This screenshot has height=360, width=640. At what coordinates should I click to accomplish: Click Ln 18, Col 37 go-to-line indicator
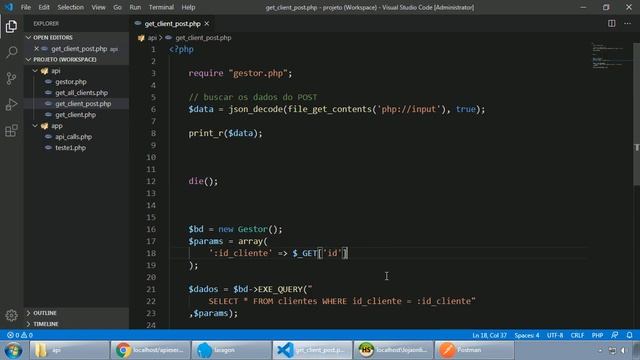tap(489, 335)
